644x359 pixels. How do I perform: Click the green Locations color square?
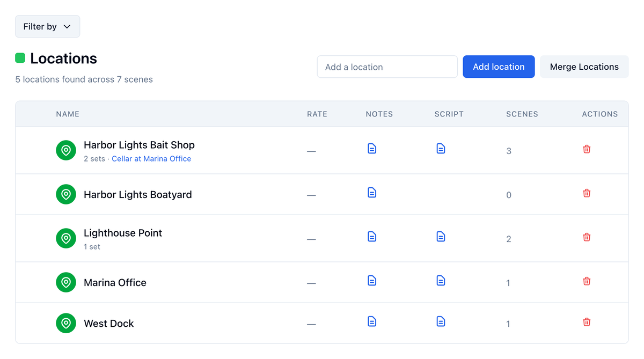point(20,58)
